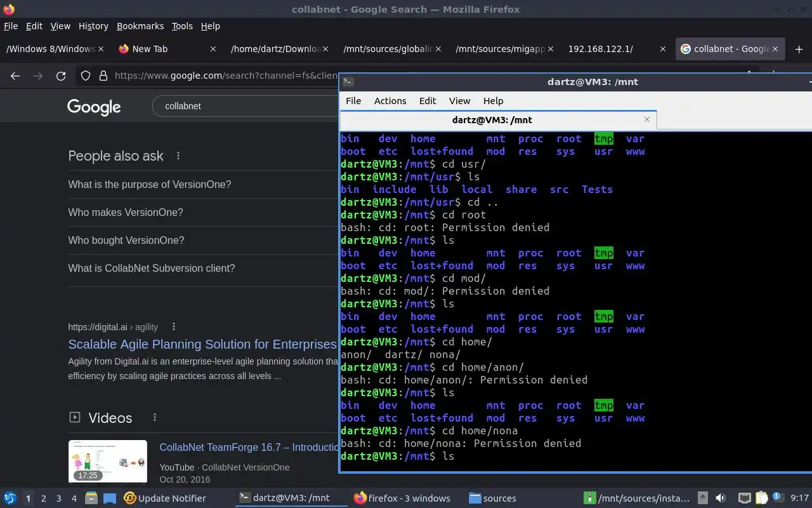The width and height of the screenshot is (812, 508).
Task: Open tracking protection shield icon
Action: [x=86, y=76]
